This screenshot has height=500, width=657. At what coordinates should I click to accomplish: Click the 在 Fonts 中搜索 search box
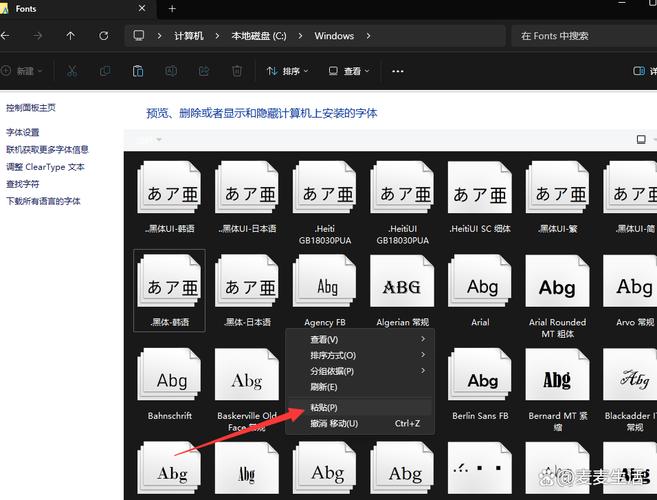(580, 36)
